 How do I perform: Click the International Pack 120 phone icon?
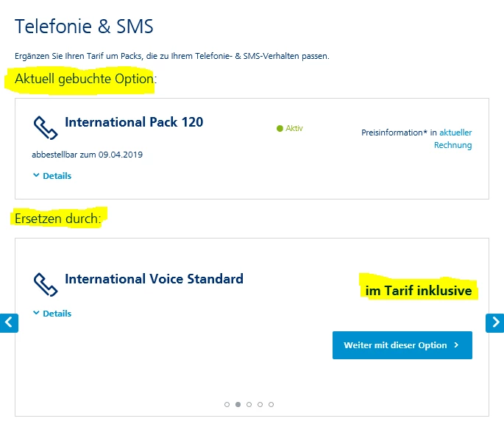click(46, 127)
